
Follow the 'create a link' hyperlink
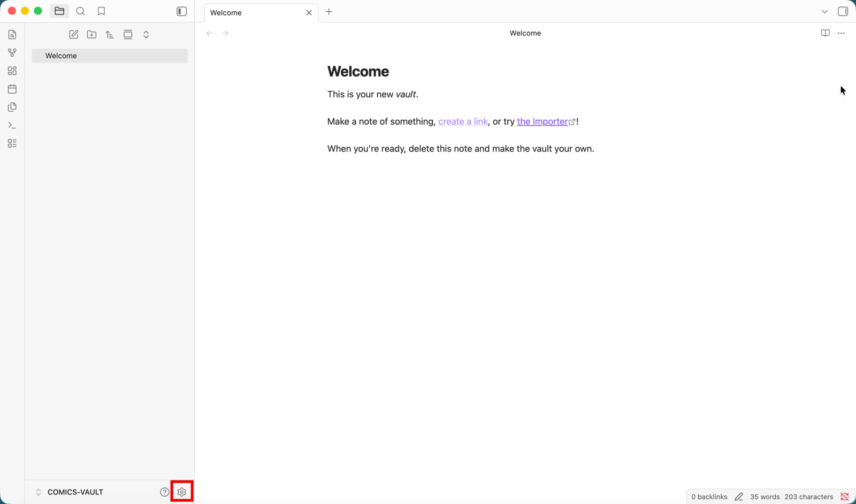point(463,121)
